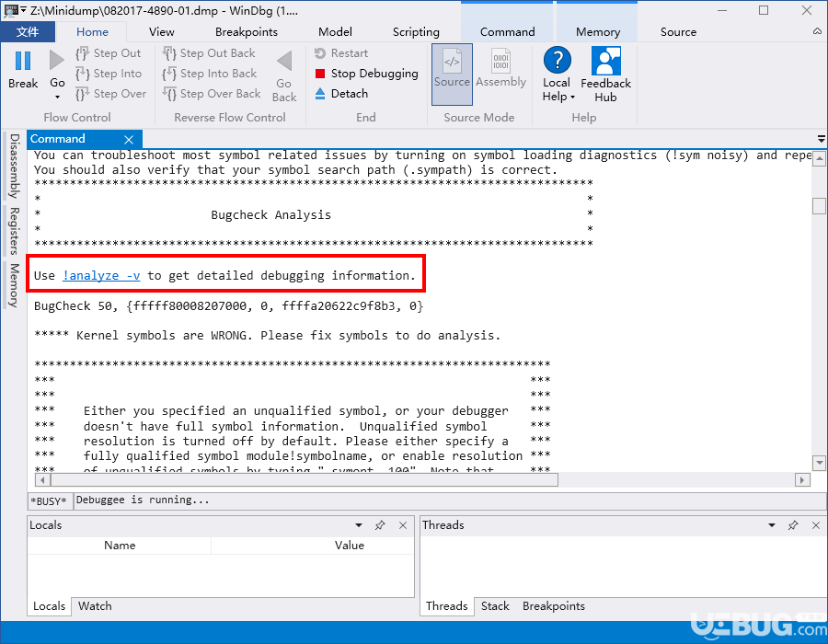
Task: Select the Breakpoints bottom tab
Action: click(554, 606)
